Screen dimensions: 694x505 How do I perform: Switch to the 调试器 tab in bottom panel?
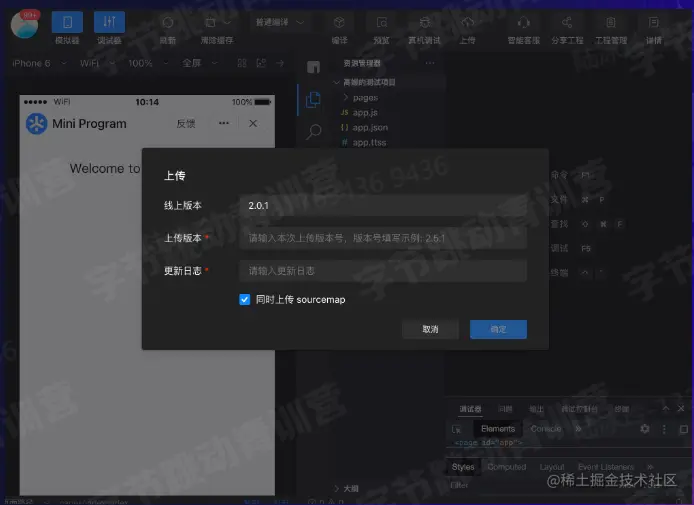coord(470,409)
